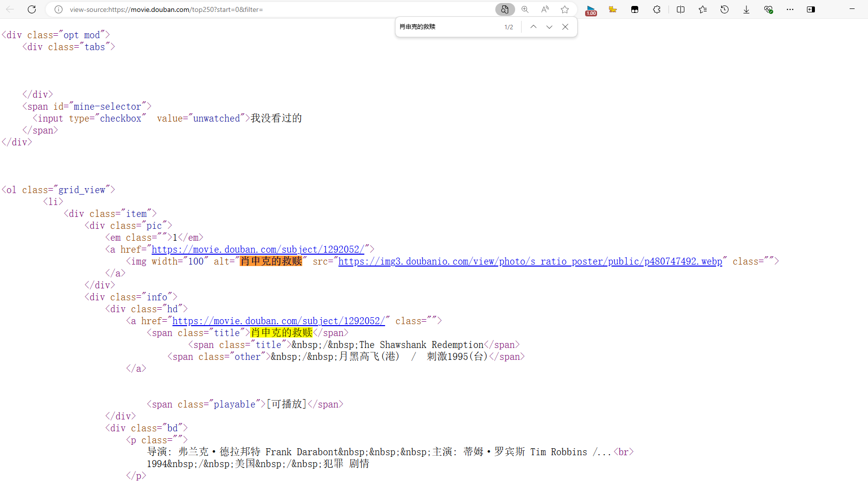Click the find box containing 肖申克的救赎
This screenshot has width=868, height=482.
pyautogui.click(x=447, y=27)
